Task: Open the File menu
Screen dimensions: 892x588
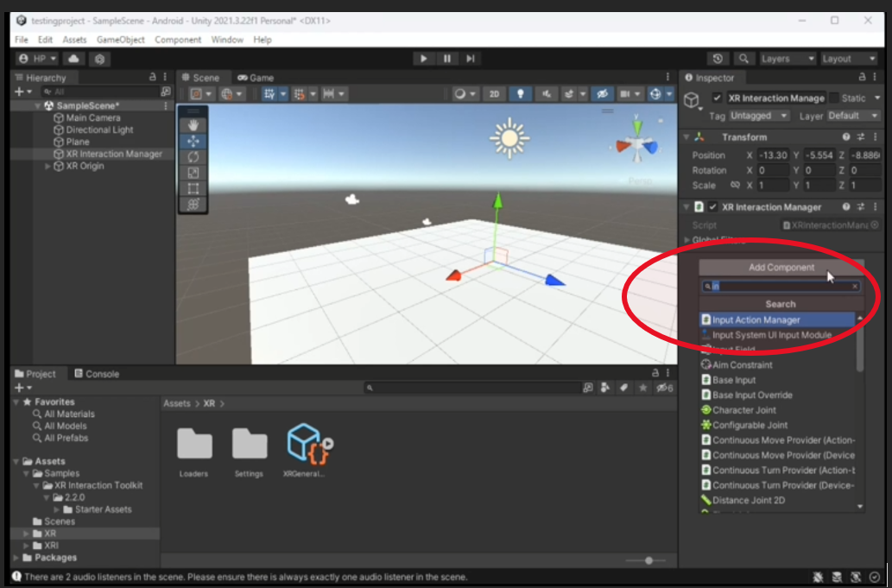Action: click(21, 40)
